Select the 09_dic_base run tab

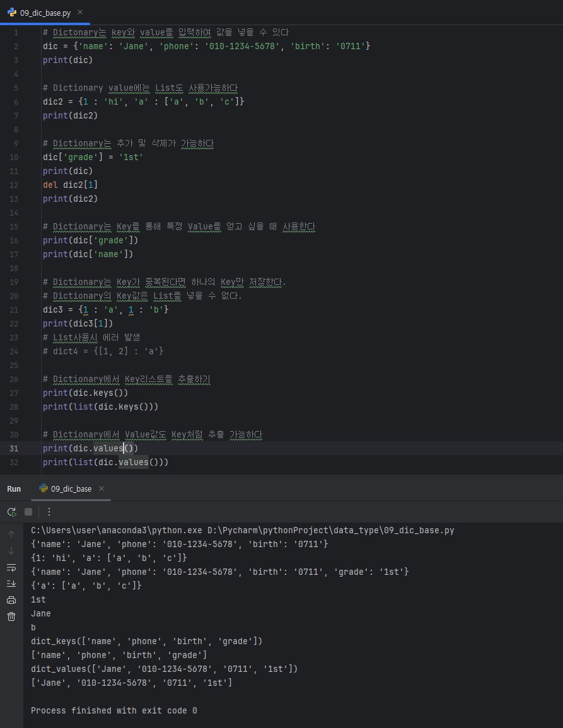point(71,489)
